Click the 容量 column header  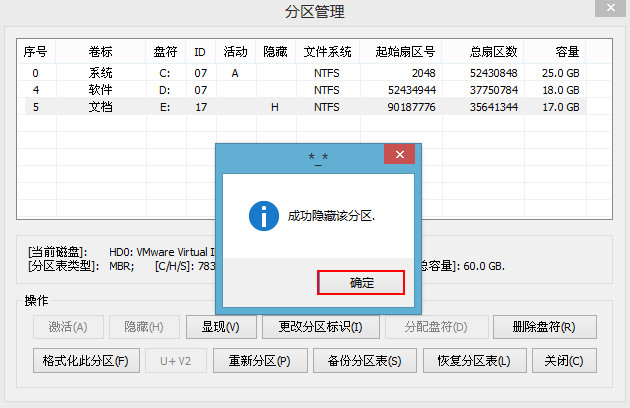[565, 52]
